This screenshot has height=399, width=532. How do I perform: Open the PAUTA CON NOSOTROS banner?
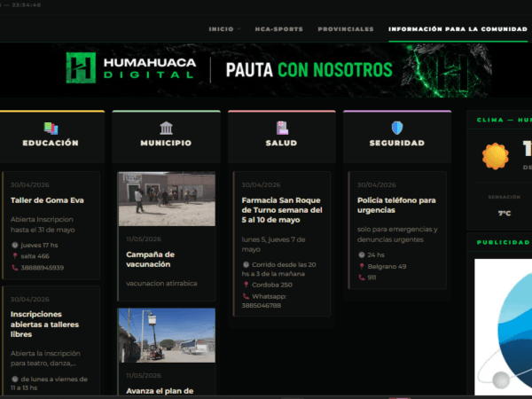(x=309, y=70)
